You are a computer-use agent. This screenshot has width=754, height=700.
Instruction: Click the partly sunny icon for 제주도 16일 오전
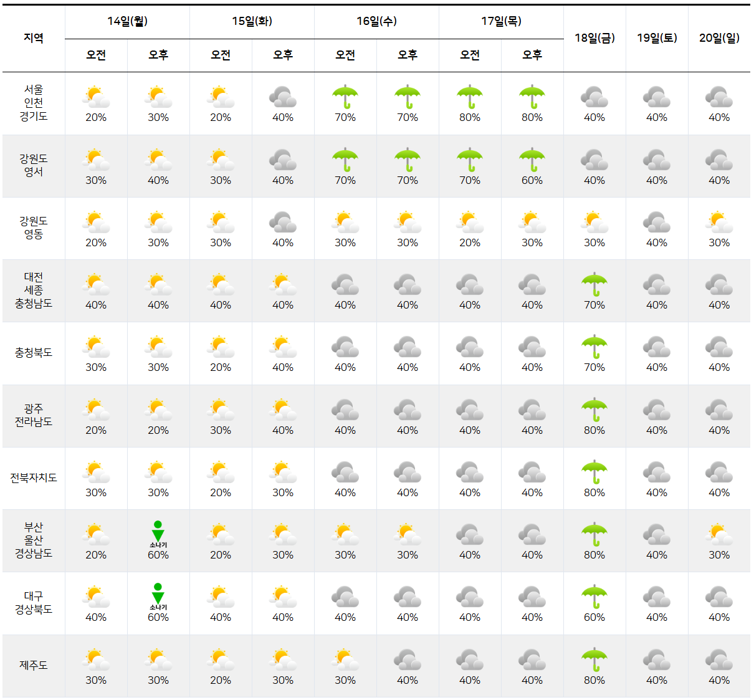[345, 660]
